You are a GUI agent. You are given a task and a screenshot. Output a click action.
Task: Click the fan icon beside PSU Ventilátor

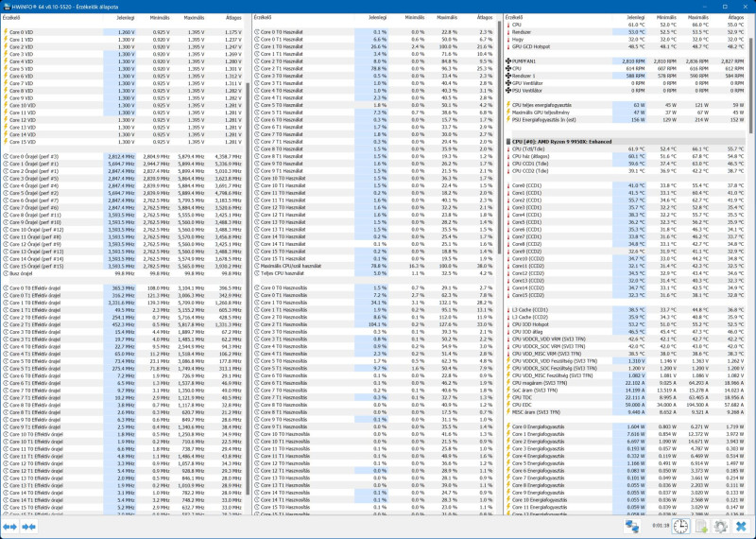click(508, 90)
